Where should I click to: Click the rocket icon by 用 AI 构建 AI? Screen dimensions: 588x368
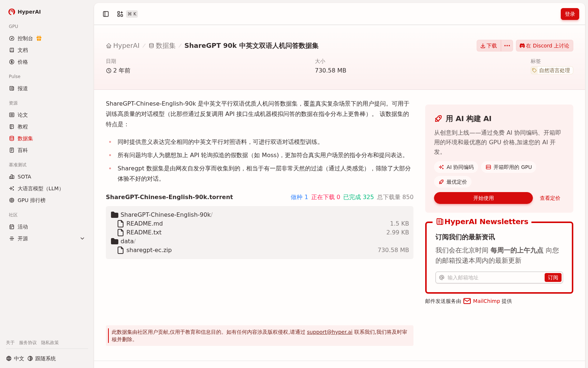tap(438, 118)
